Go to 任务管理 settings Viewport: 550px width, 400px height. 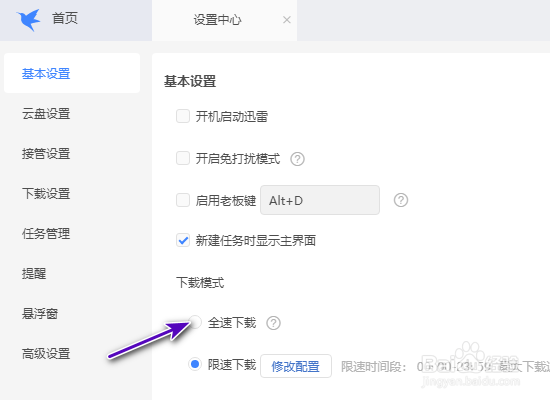point(46,233)
